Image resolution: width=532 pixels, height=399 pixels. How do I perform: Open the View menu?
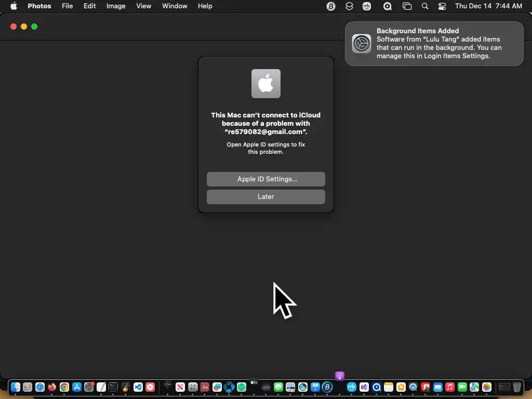[x=143, y=6]
